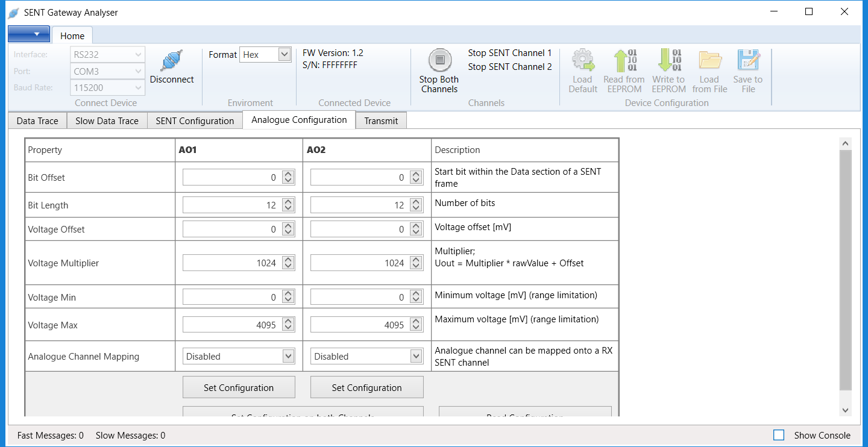Click the Save to File disk icon
The height and width of the screenshot is (447, 868).
coord(747,61)
